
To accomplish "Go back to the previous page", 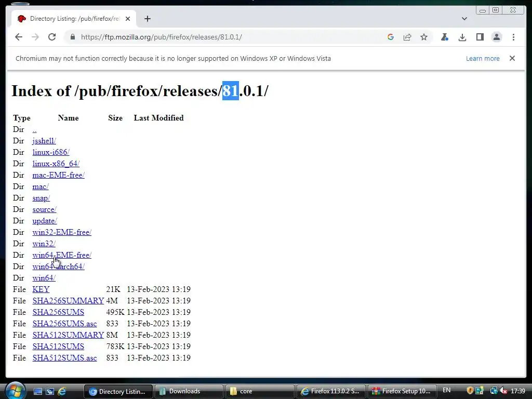I will (19, 37).
